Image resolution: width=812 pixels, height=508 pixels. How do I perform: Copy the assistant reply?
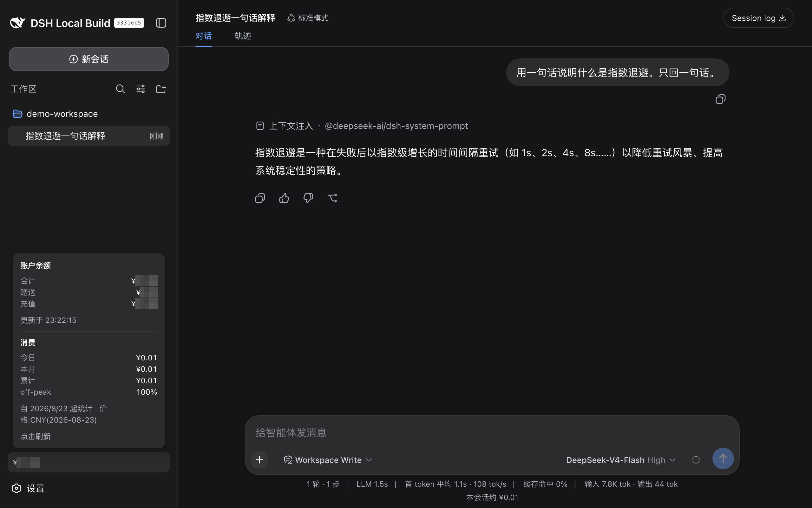260,198
